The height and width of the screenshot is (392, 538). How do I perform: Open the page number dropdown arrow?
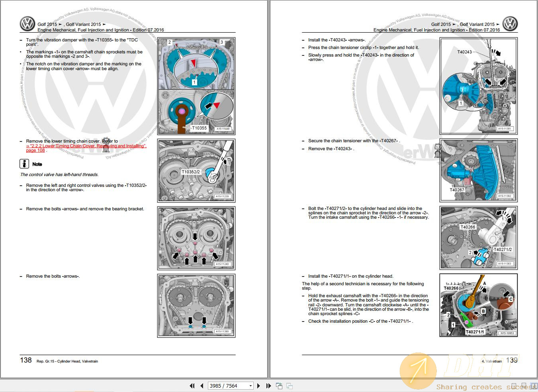[x=250, y=386]
